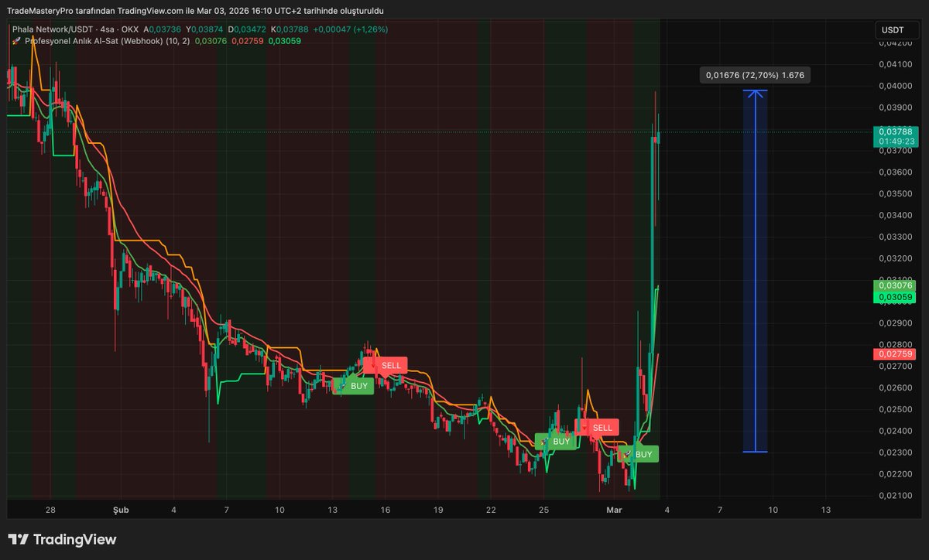Click the red 0,02759 price axis label

896,353
